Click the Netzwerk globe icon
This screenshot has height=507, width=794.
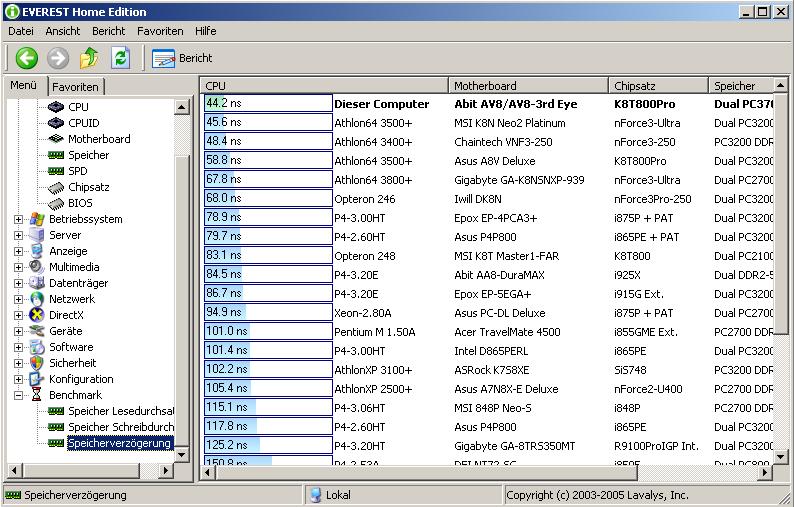[x=36, y=299]
